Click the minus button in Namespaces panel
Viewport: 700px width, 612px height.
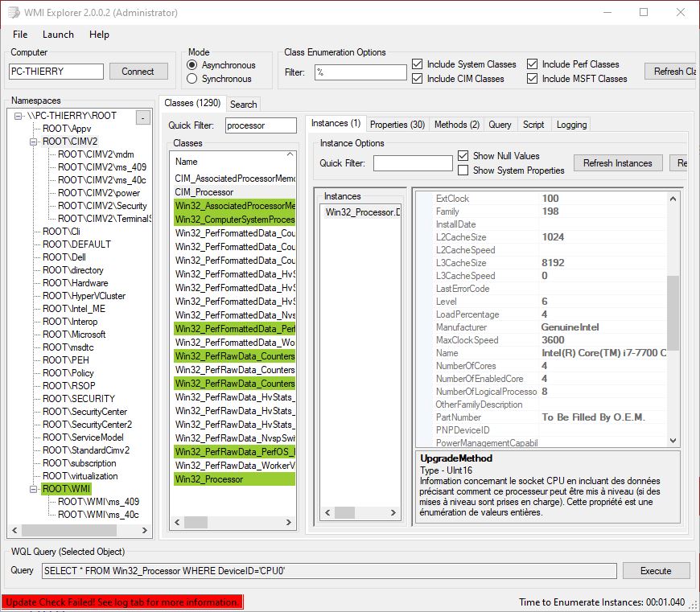pos(142,118)
